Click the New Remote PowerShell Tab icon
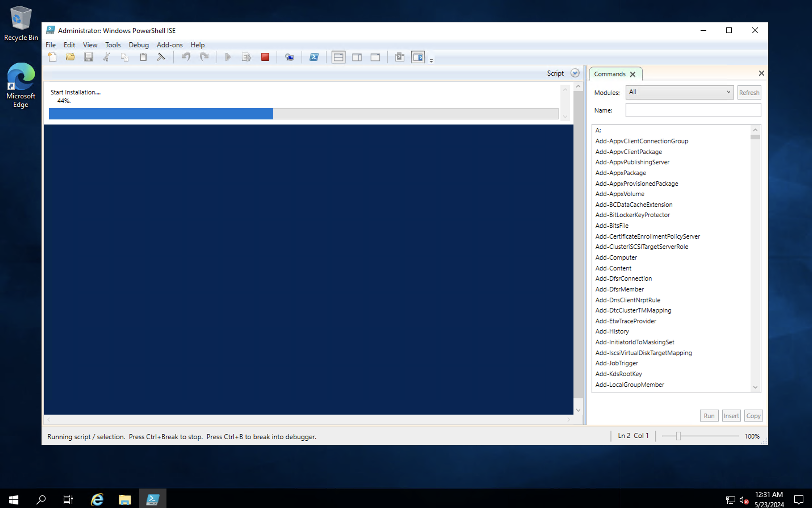The width and height of the screenshot is (812, 508). pyautogui.click(x=289, y=57)
